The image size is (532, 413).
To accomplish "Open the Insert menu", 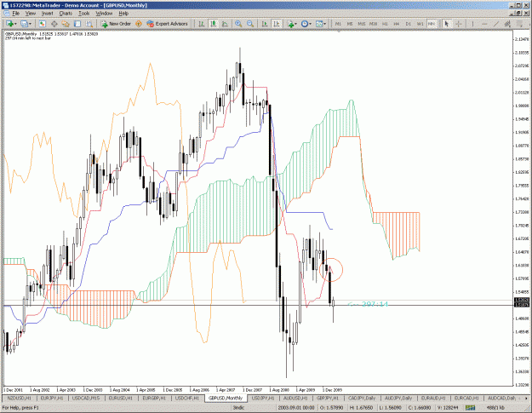I will (x=47, y=14).
